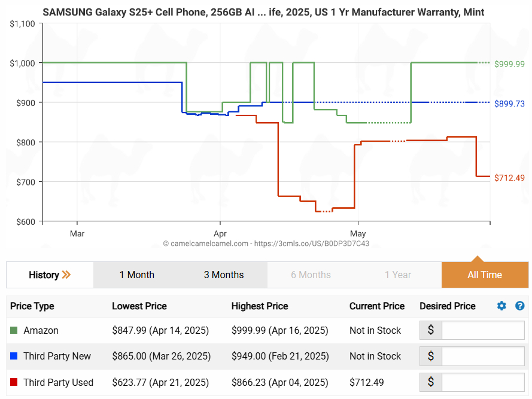The height and width of the screenshot is (399, 532).
Task: Choose the 1 Year tab
Action: (398, 275)
